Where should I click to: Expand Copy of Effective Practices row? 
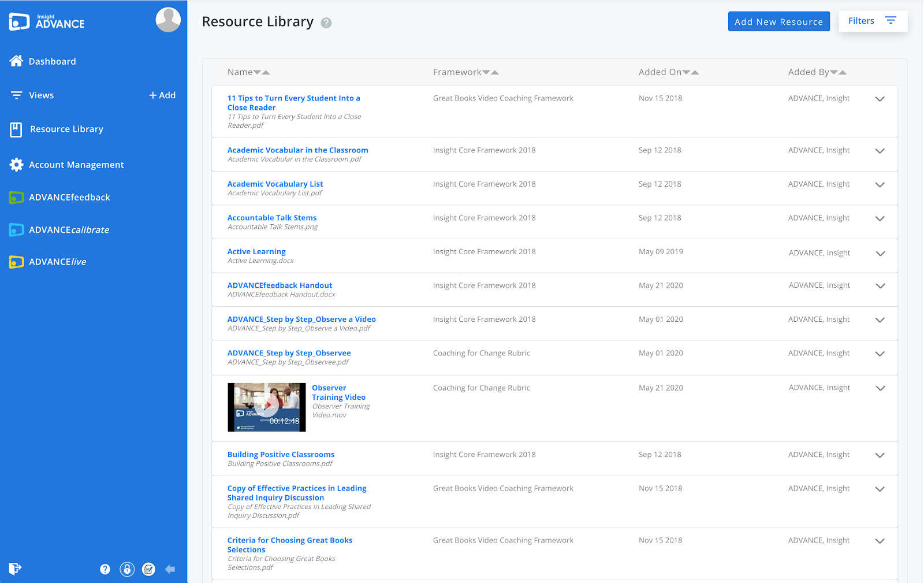[x=880, y=489]
